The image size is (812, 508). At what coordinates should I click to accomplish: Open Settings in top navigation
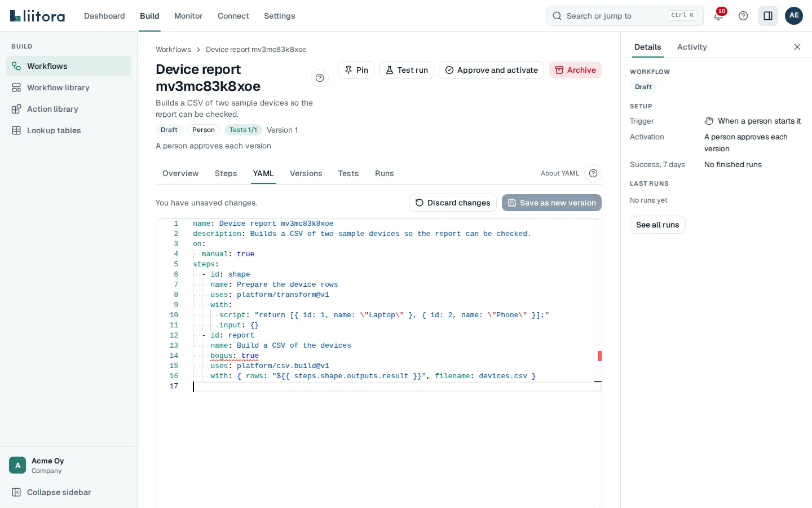tap(279, 16)
